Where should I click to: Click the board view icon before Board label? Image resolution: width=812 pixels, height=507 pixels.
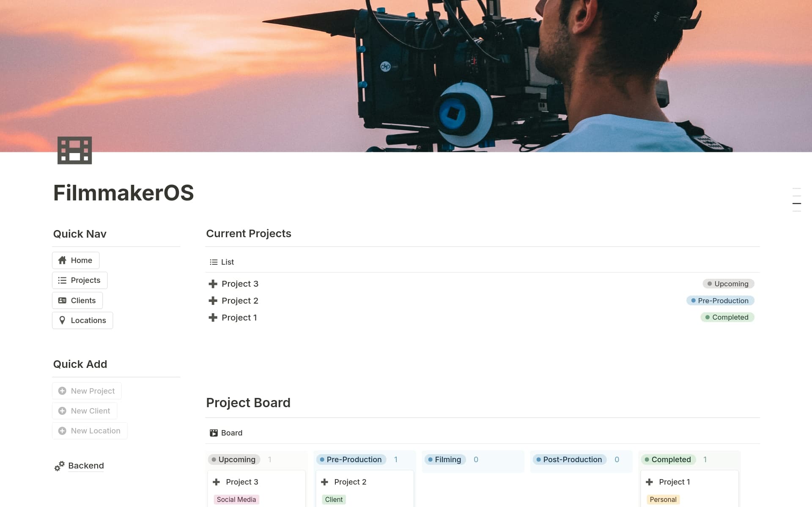[214, 433]
